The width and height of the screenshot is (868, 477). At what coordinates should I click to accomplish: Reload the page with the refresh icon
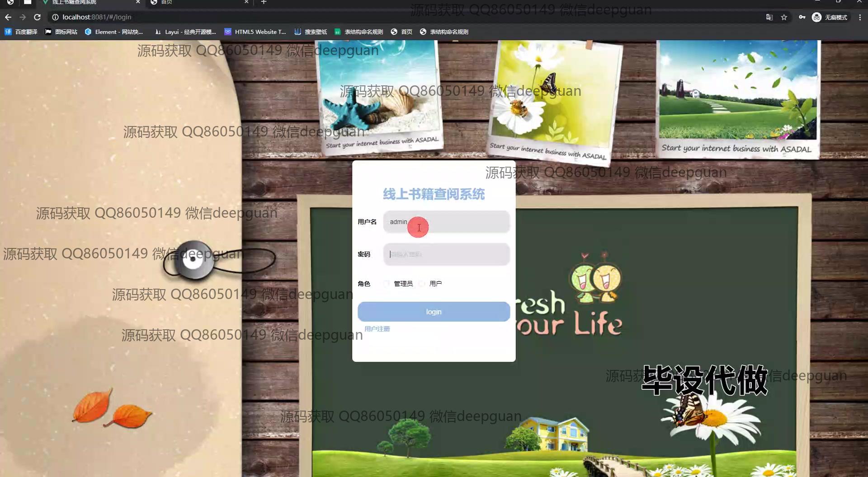tap(38, 17)
